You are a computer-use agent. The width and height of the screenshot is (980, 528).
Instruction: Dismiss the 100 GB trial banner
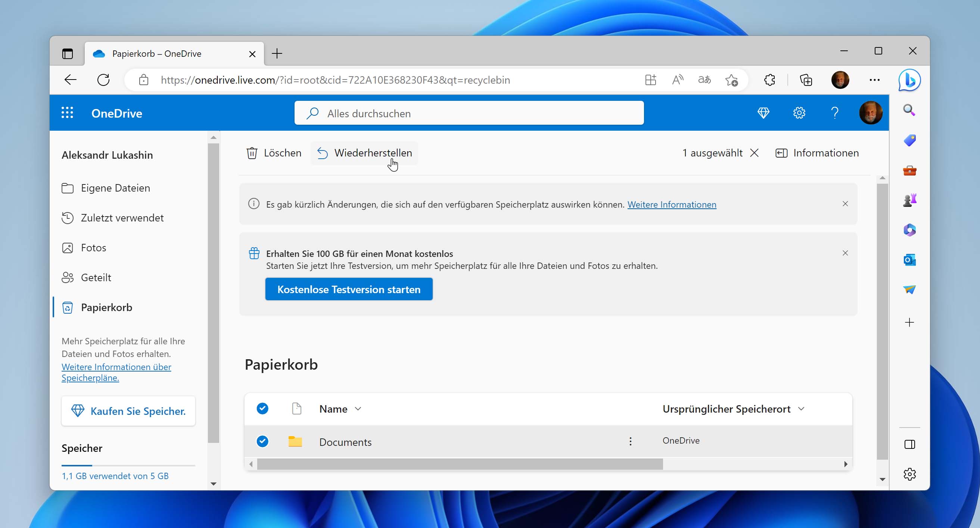pyautogui.click(x=845, y=253)
